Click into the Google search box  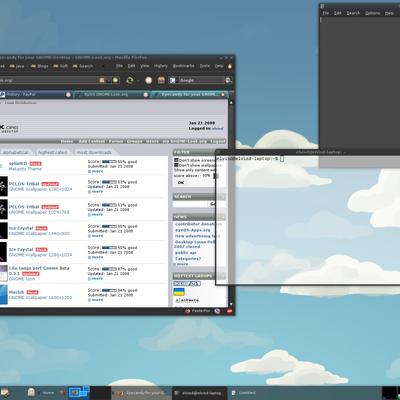(201, 80)
